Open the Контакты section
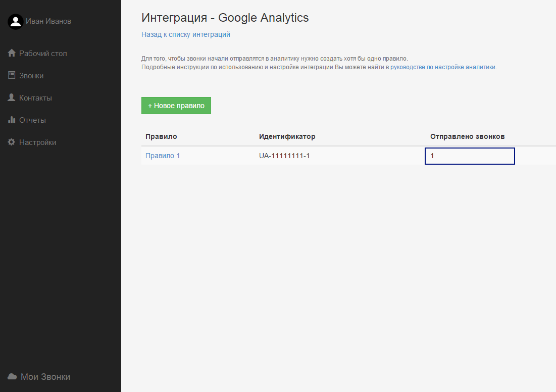 pos(35,98)
